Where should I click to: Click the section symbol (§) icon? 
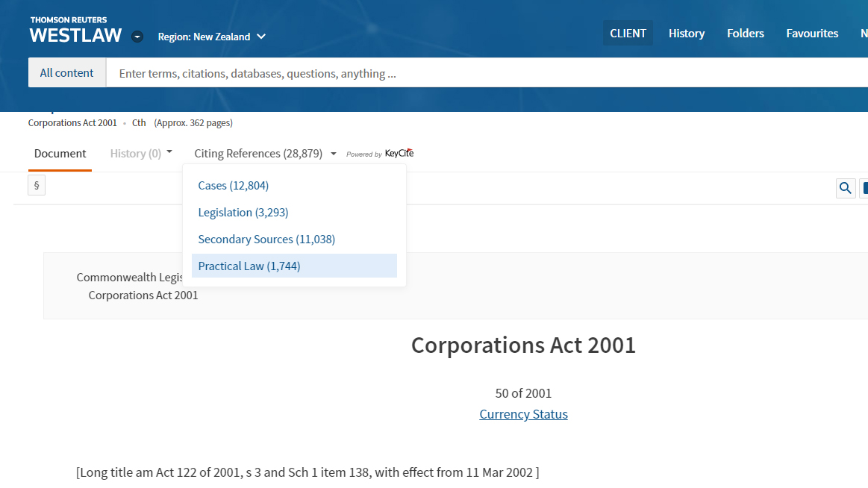tap(37, 186)
